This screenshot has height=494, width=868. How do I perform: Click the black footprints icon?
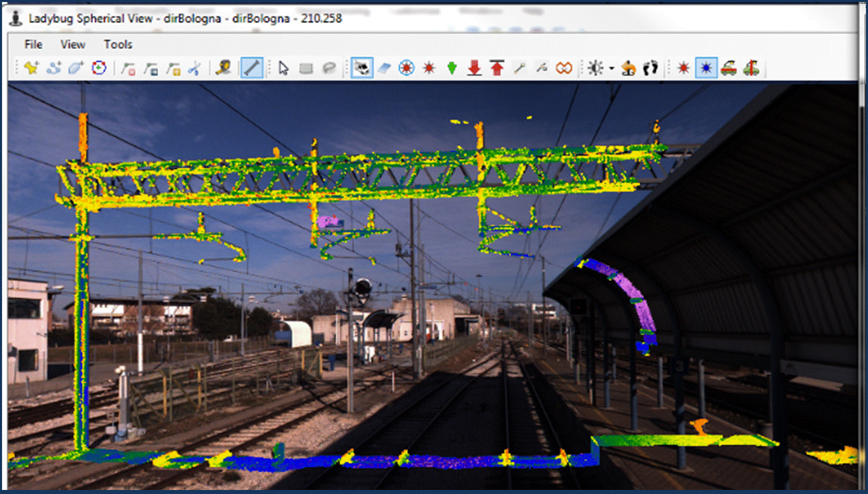coord(650,68)
